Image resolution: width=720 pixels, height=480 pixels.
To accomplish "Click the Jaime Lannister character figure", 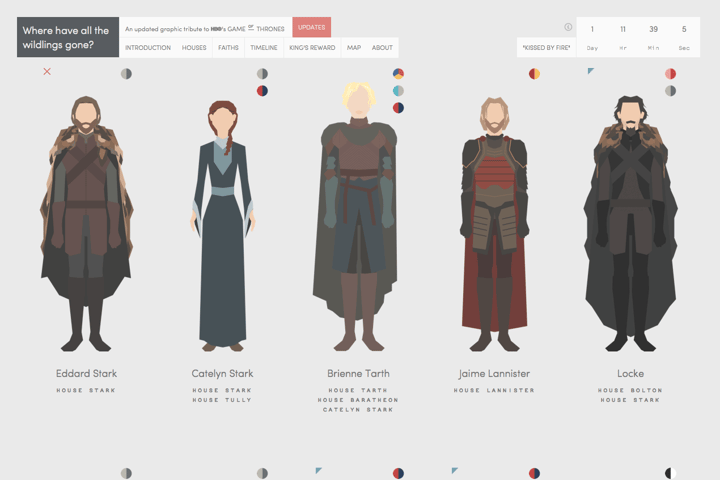I will click(x=495, y=224).
